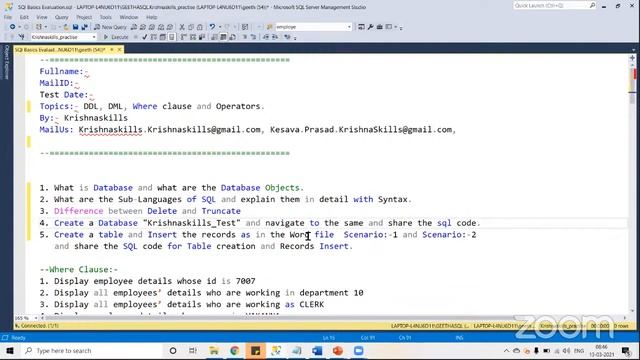Open Google Chrome from the taskbar
The height and width of the screenshot is (360, 640).
coord(235,351)
